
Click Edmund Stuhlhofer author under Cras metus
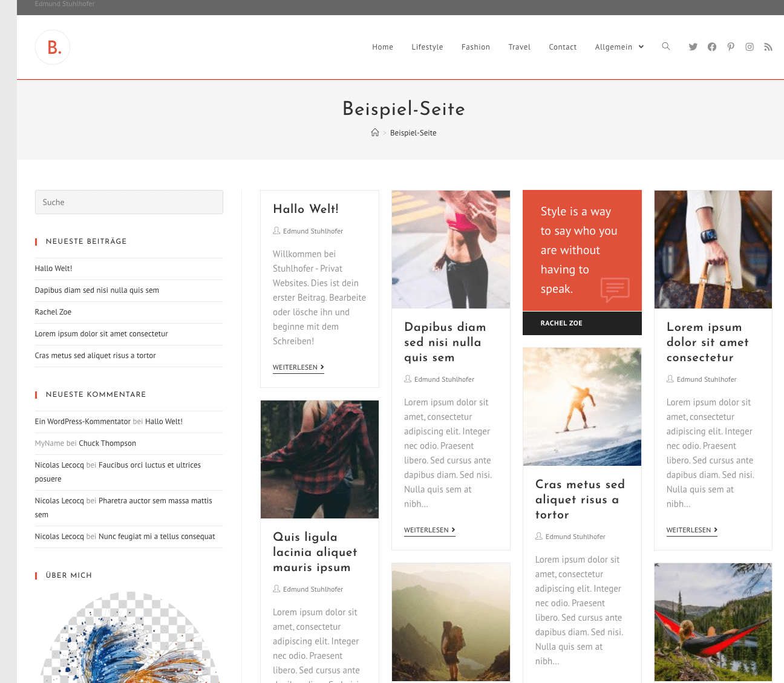[x=575, y=537]
